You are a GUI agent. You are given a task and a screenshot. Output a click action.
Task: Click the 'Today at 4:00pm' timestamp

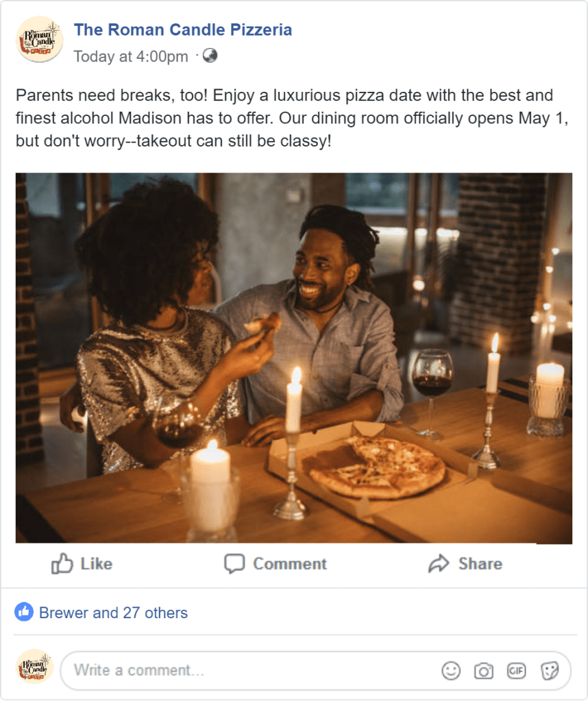[x=131, y=56]
